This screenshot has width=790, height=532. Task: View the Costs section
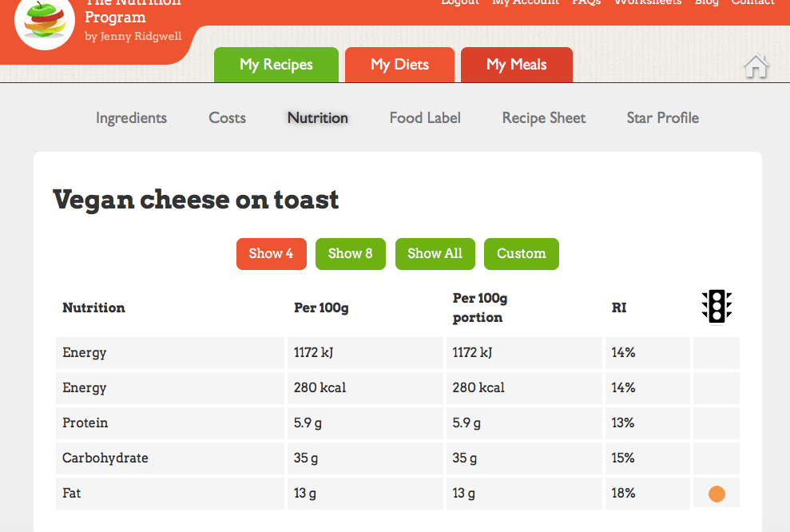tap(227, 117)
